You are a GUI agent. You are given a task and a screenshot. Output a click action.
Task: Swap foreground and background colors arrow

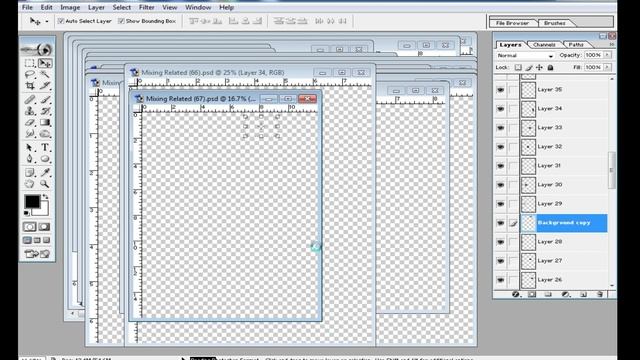(x=46, y=197)
